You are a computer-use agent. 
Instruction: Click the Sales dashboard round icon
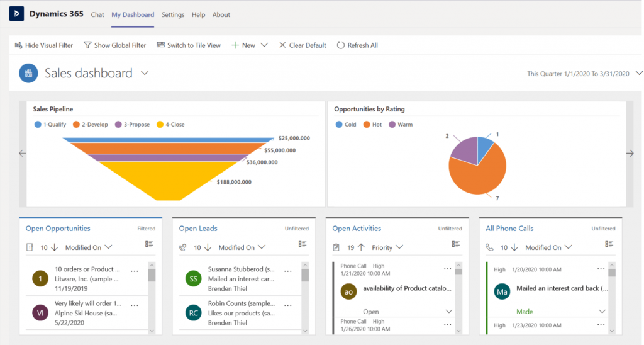(28, 73)
